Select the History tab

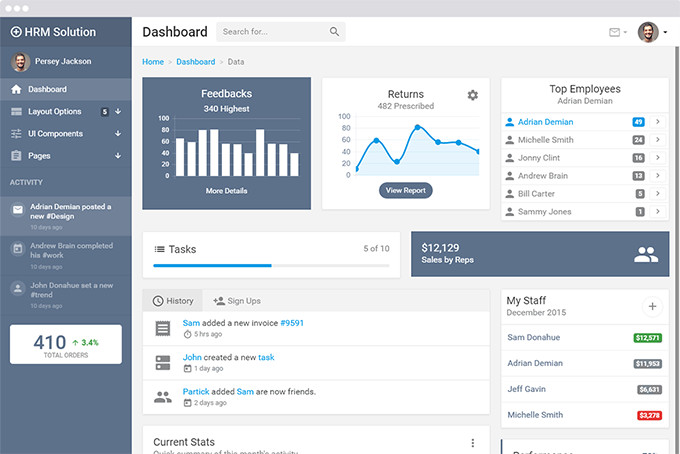click(173, 301)
